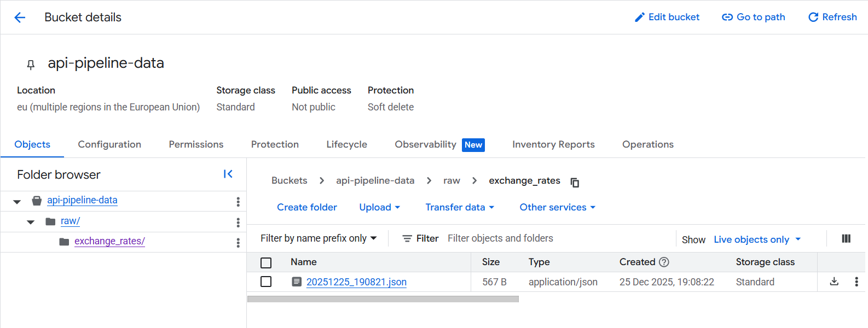Open the Live objects only dropdown
868x328 pixels.
click(757, 239)
